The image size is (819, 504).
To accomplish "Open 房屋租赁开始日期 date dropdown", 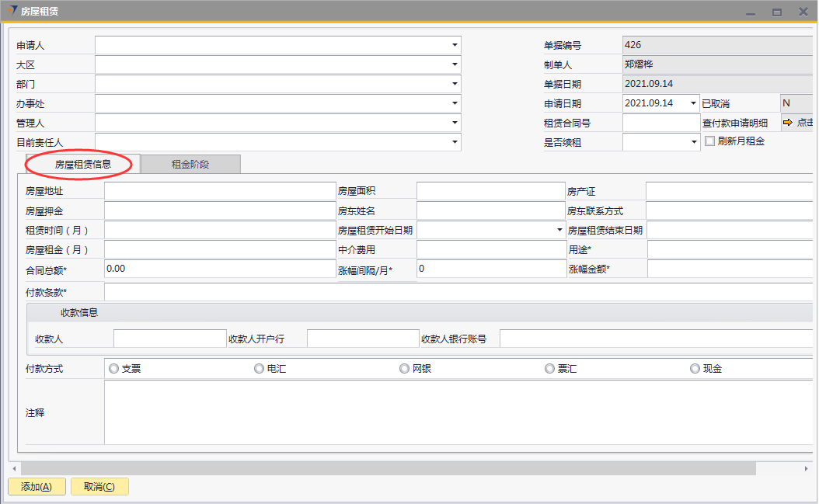I will tap(559, 230).
